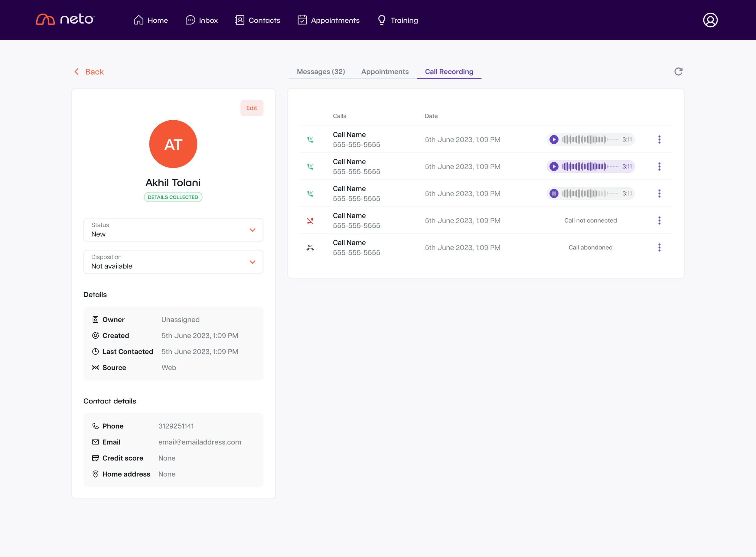
Task: Click the Last Contacted clock icon
Action: pos(96,352)
